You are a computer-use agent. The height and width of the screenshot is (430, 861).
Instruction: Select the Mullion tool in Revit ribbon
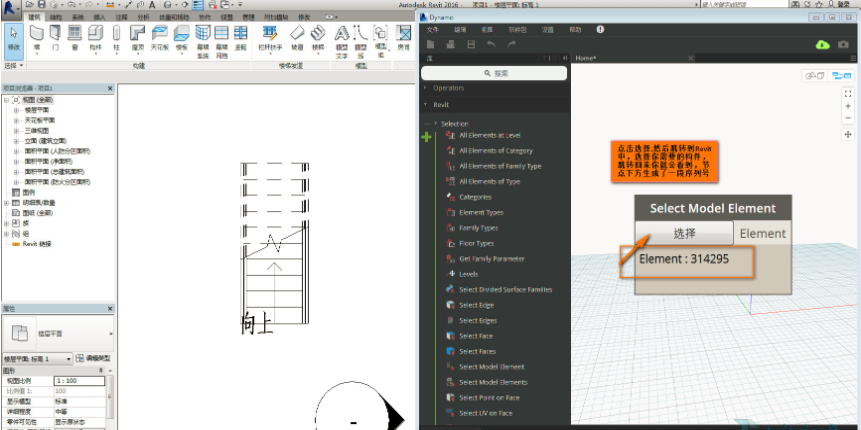241,39
